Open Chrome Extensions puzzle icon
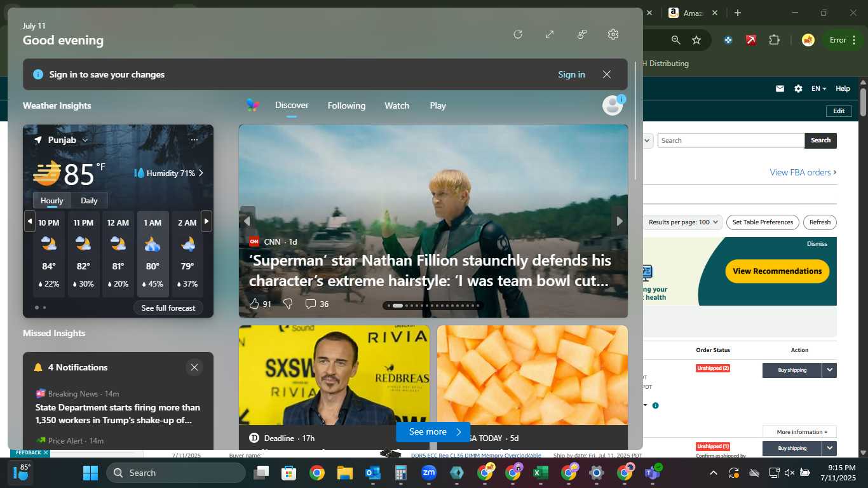 [774, 40]
